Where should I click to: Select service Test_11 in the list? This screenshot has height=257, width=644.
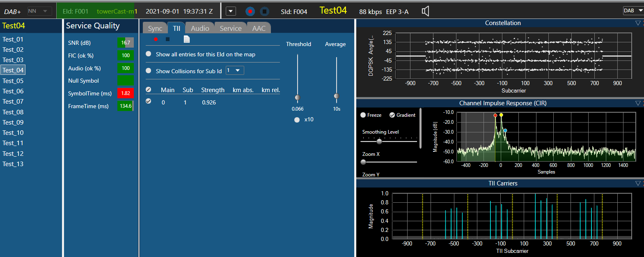[13, 143]
